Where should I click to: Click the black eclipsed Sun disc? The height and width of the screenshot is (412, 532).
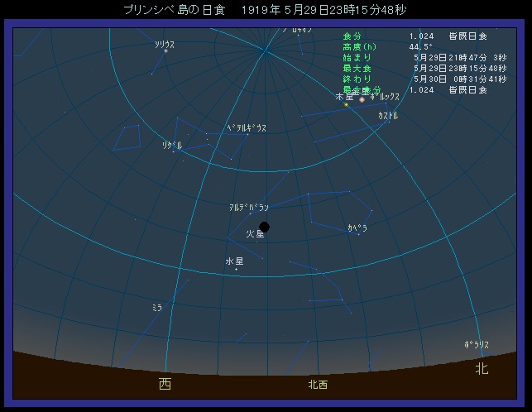pyautogui.click(x=264, y=227)
